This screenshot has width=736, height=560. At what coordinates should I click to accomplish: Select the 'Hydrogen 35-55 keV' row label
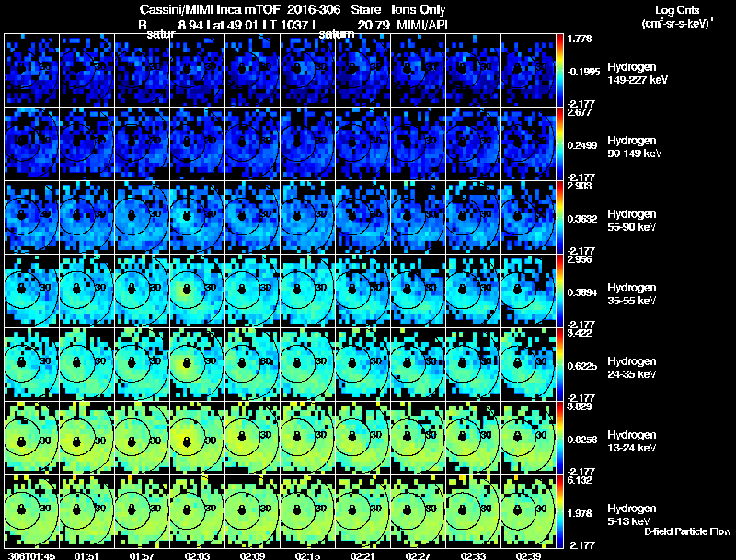pos(632,294)
